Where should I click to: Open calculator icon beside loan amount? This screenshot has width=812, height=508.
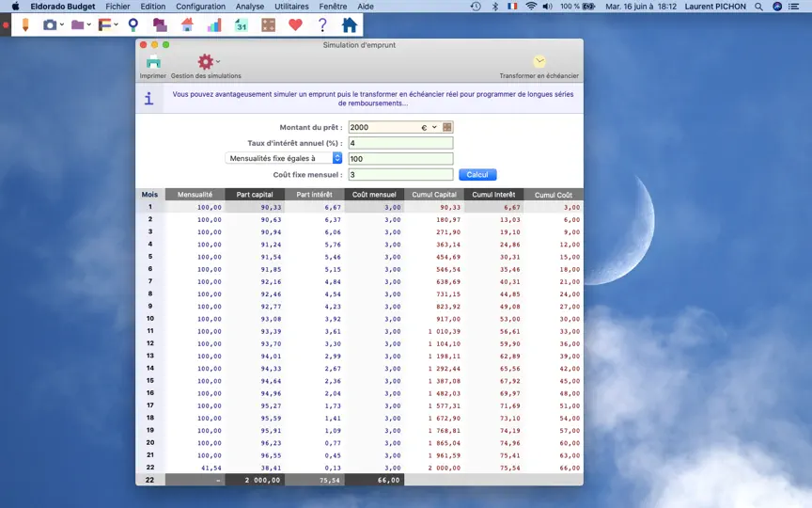447,127
